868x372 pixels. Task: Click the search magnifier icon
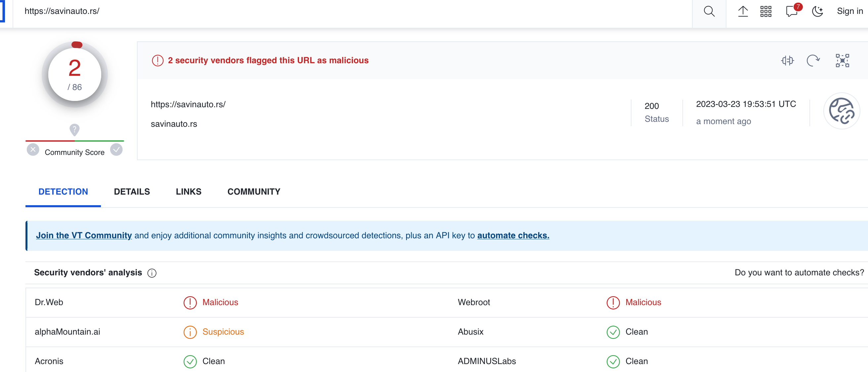tap(709, 12)
